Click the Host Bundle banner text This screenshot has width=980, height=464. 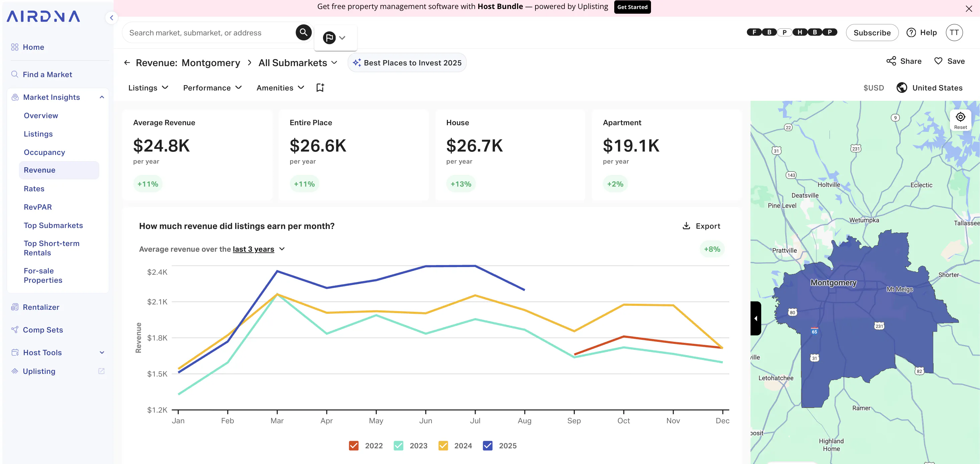pyautogui.click(x=463, y=6)
